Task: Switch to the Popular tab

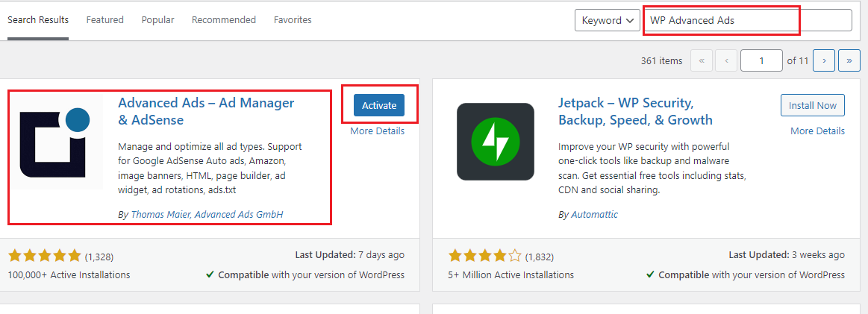Action: [157, 20]
